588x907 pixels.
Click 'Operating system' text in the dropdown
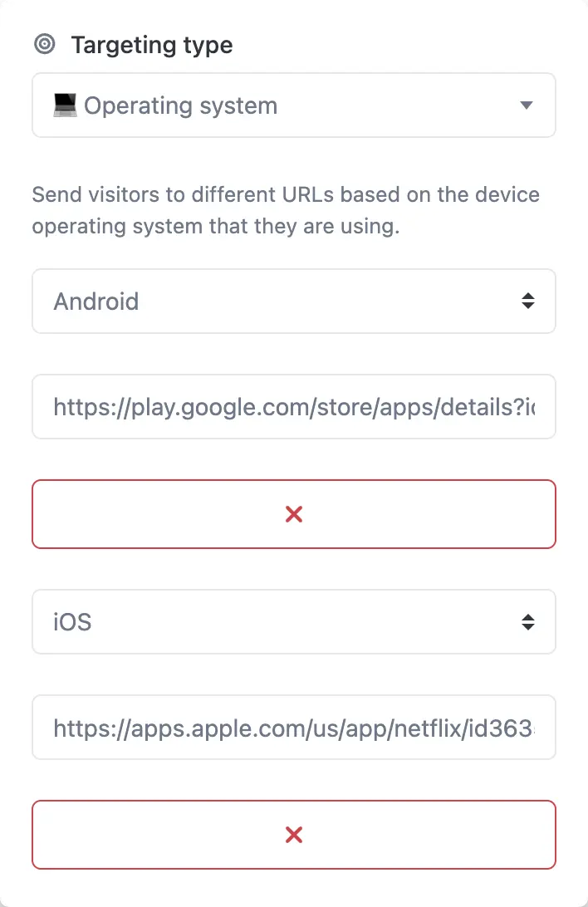[180, 105]
